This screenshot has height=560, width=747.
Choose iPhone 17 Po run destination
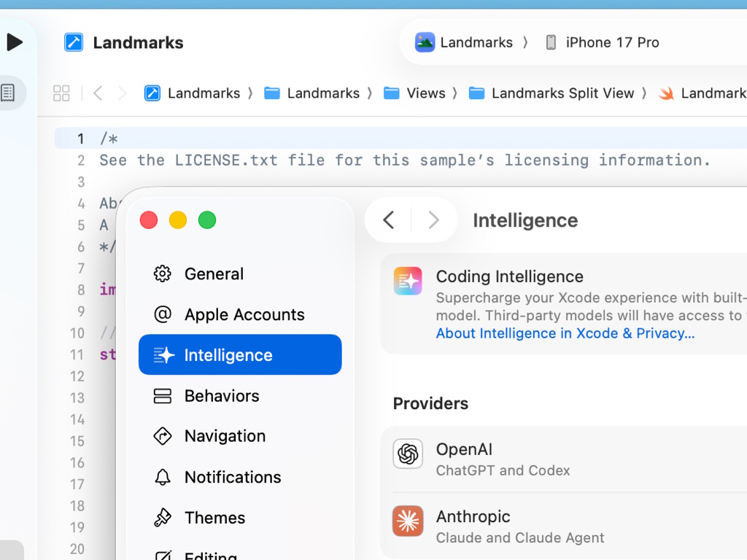pos(603,42)
